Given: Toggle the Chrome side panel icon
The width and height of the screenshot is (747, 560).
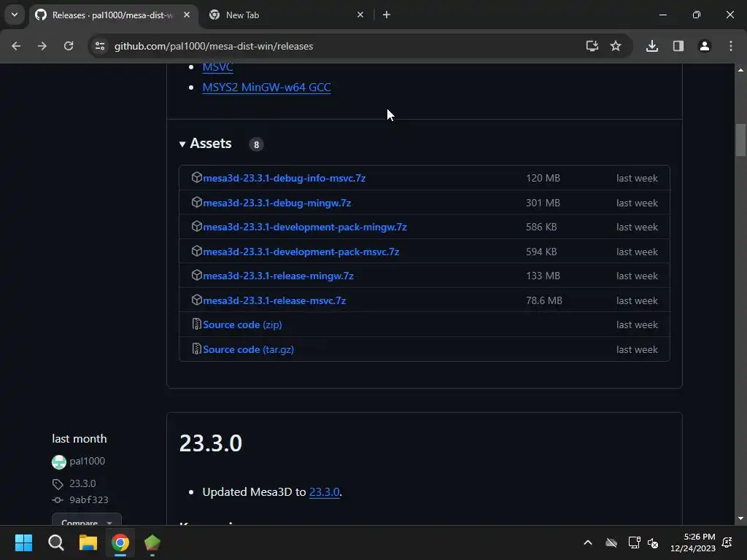Looking at the screenshot, I should (678, 46).
